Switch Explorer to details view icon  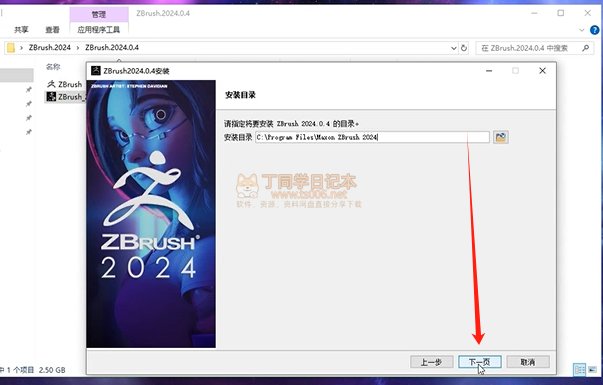point(579,370)
